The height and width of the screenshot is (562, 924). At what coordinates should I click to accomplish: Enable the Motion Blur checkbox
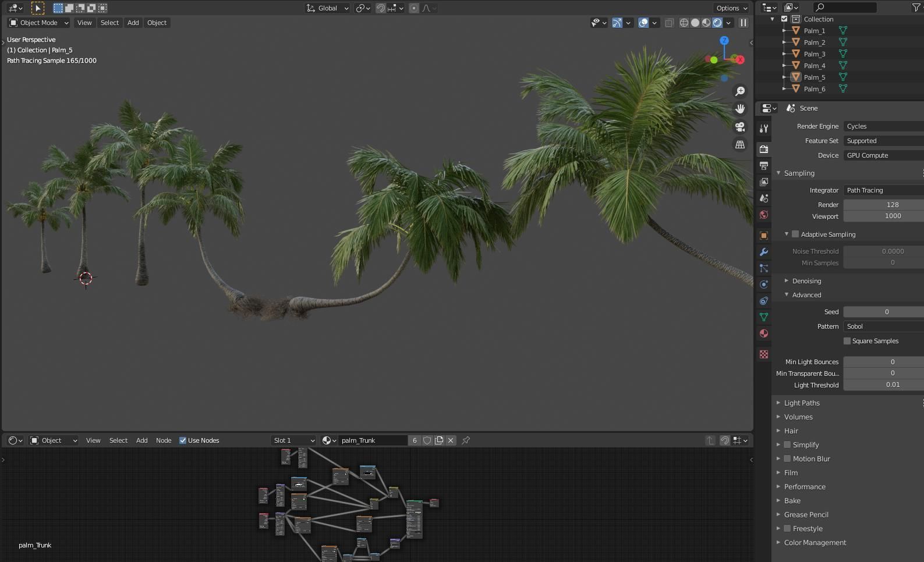(x=787, y=458)
